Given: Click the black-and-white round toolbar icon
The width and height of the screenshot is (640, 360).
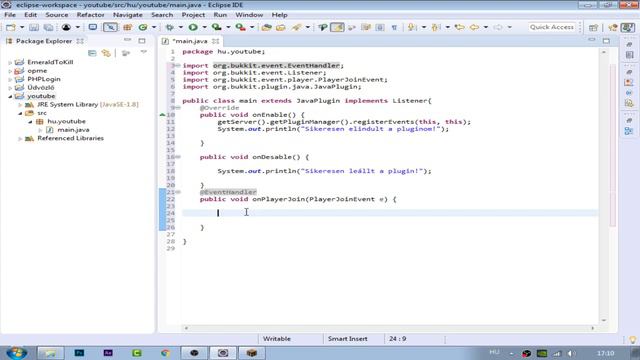Looking at the screenshot, I should (x=66, y=27).
